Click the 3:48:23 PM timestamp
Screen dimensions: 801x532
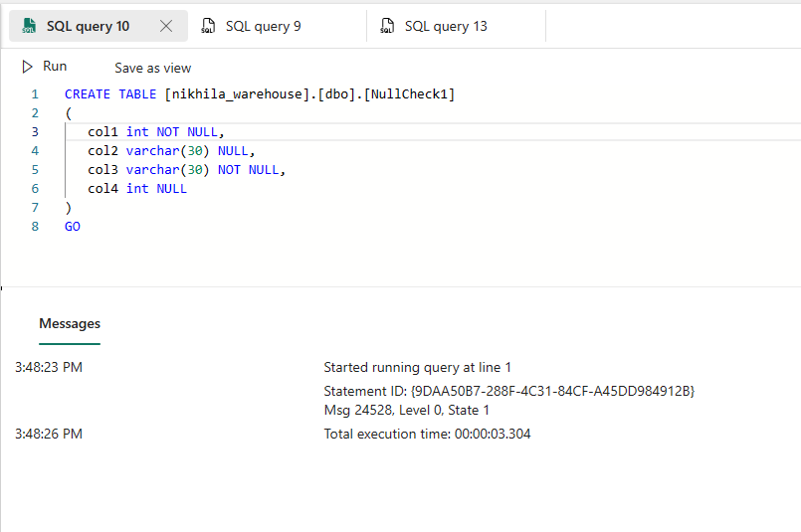(x=49, y=368)
